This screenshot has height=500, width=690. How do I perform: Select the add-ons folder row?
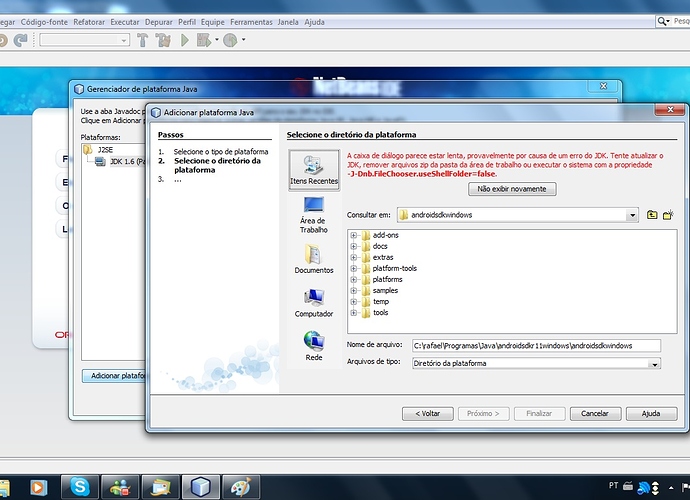380,235
